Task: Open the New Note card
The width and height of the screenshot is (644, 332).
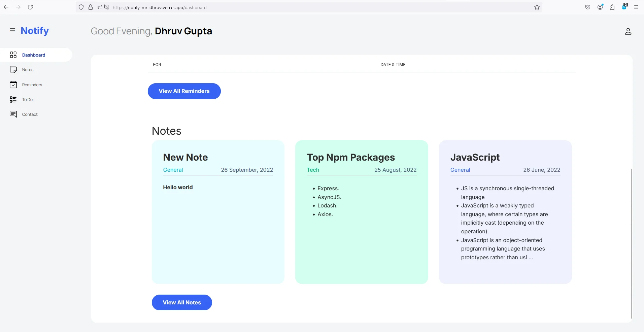Action: tap(218, 212)
